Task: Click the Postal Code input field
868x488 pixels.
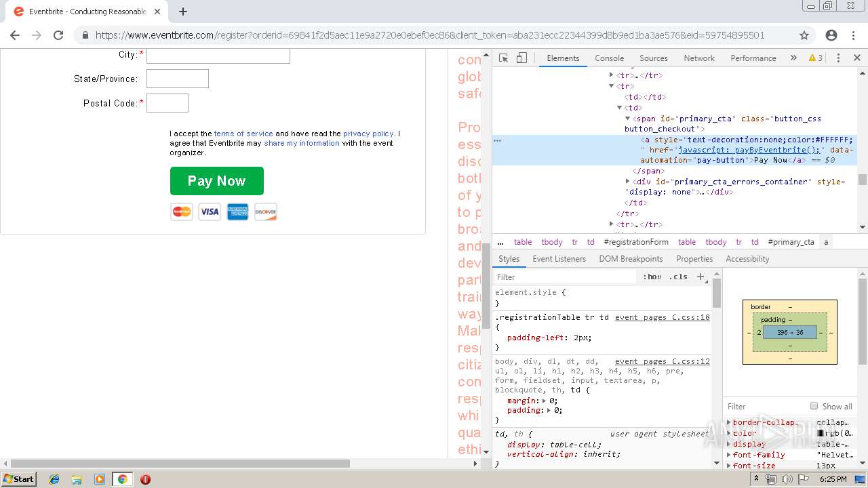Action: tap(167, 103)
